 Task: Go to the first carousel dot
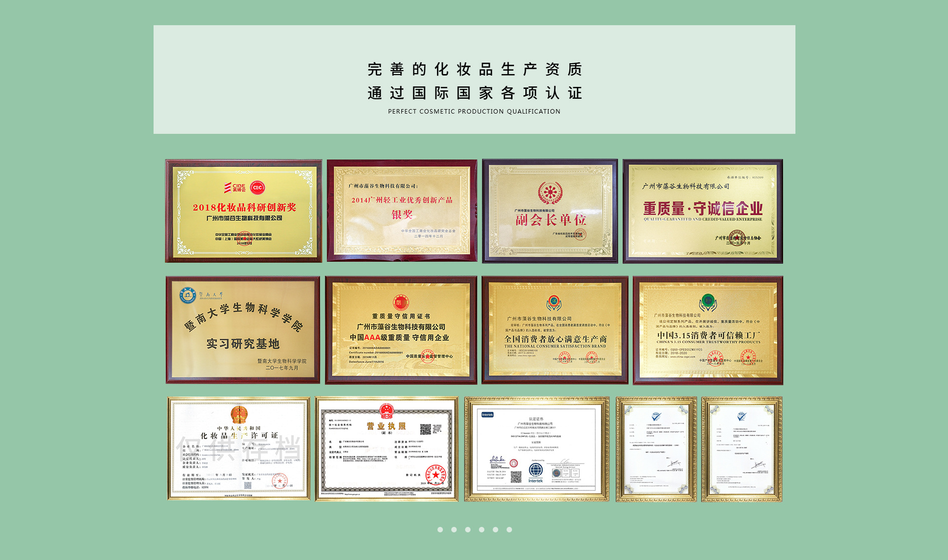click(x=440, y=529)
